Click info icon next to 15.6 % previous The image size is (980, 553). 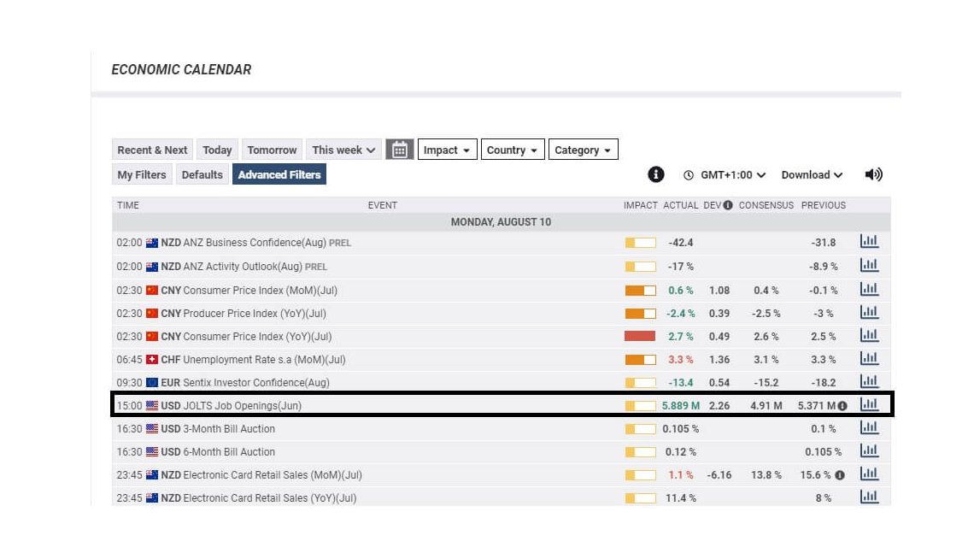pyautogui.click(x=840, y=475)
